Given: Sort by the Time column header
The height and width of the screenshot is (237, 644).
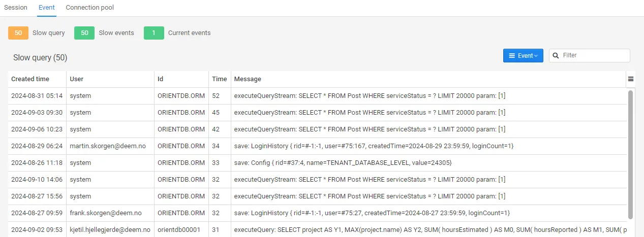Looking at the screenshot, I should pos(220,79).
